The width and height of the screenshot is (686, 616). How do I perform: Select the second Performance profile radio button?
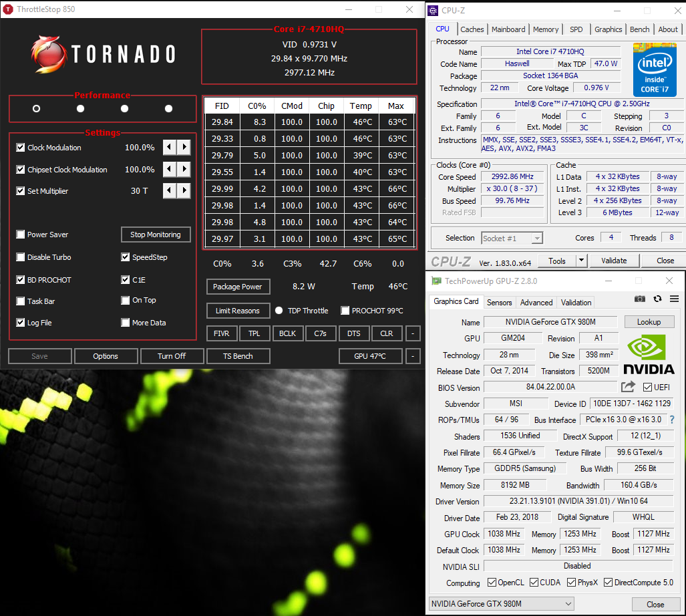pyautogui.click(x=81, y=108)
